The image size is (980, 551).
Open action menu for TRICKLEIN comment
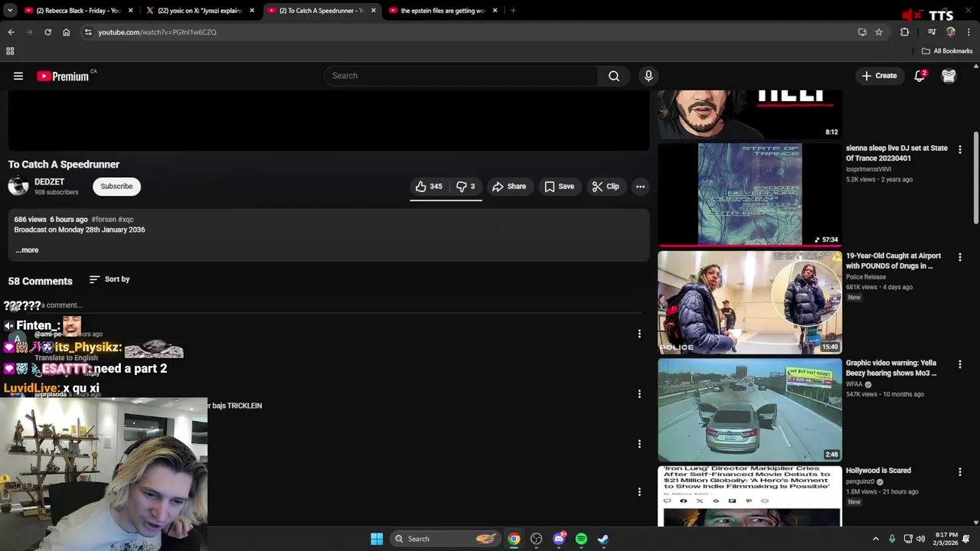639,394
